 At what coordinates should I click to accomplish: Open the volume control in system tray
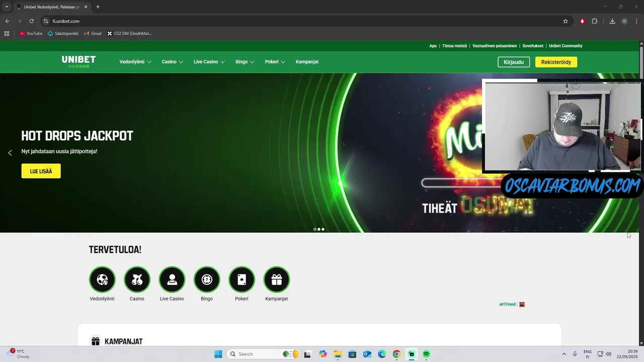coord(609,354)
